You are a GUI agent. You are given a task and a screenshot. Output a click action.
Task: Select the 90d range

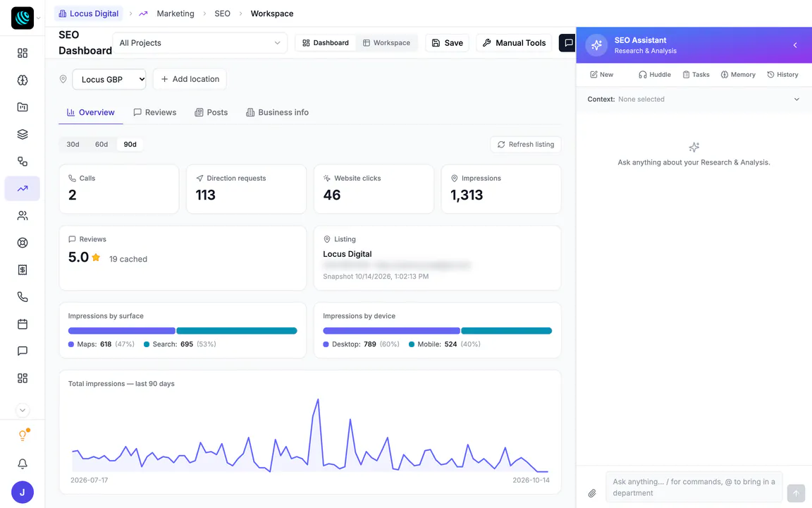pyautogui.click(x=130, y=144)
